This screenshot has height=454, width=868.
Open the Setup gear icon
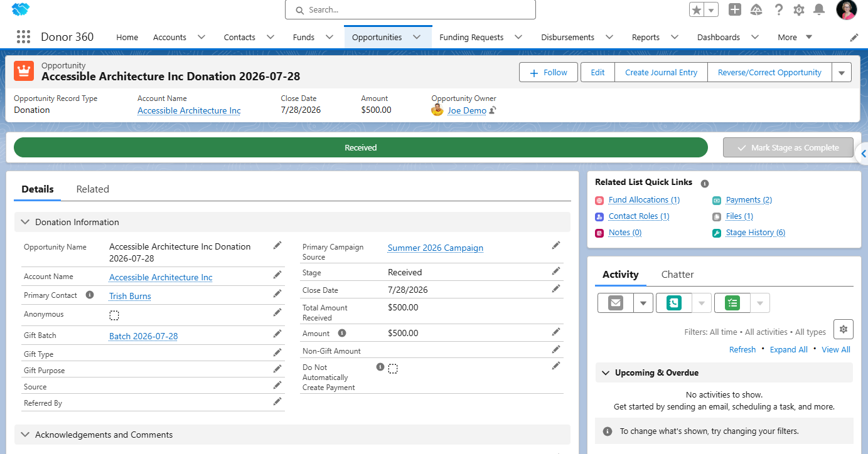[799, 9]
